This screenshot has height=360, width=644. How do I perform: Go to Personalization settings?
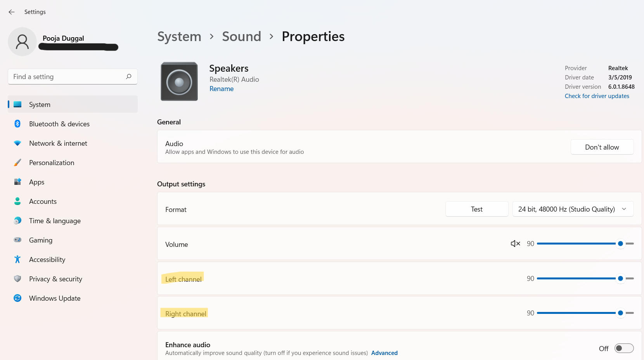point(52,163)
